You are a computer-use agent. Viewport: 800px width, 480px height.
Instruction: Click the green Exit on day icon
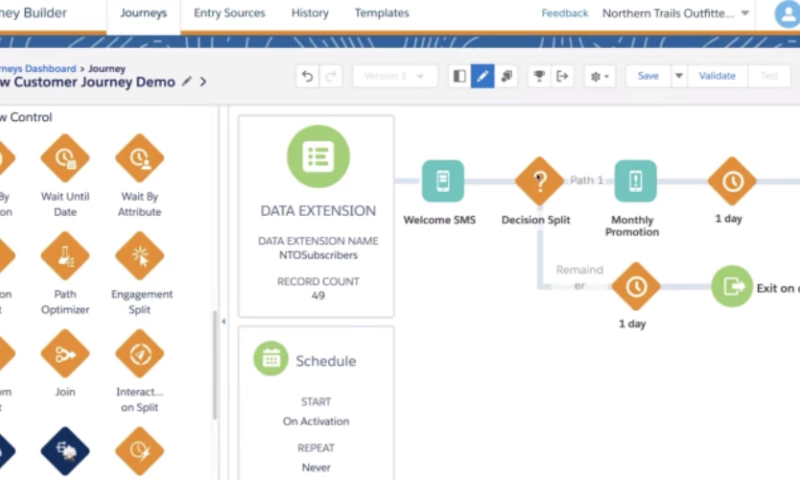pos(732,287)
